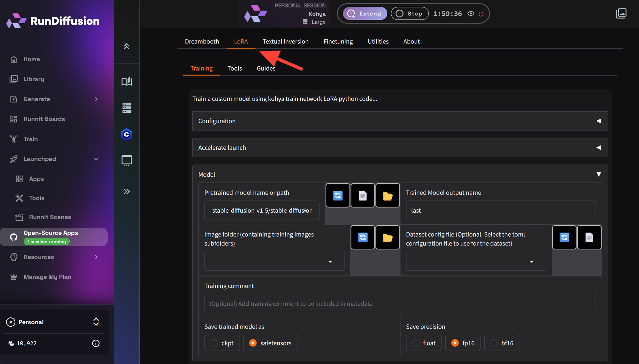Image resolution: width=639 pixels, height=364 pixels.
Task: Click the document icon beside Pretrained model path
Action: (362, 195)
